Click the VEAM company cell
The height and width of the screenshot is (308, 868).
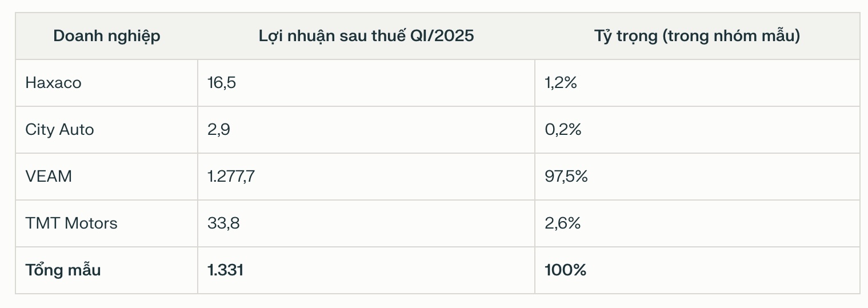click(49, 177)
